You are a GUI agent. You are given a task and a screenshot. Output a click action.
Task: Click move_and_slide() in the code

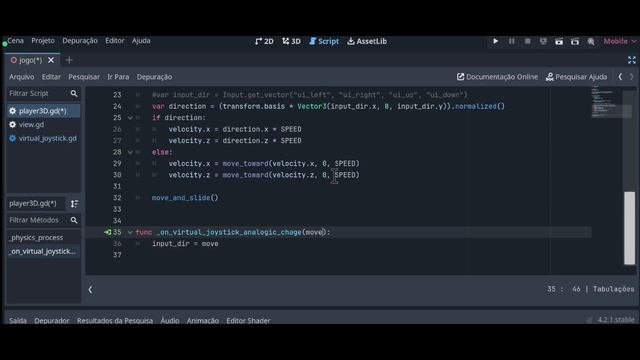185,198
